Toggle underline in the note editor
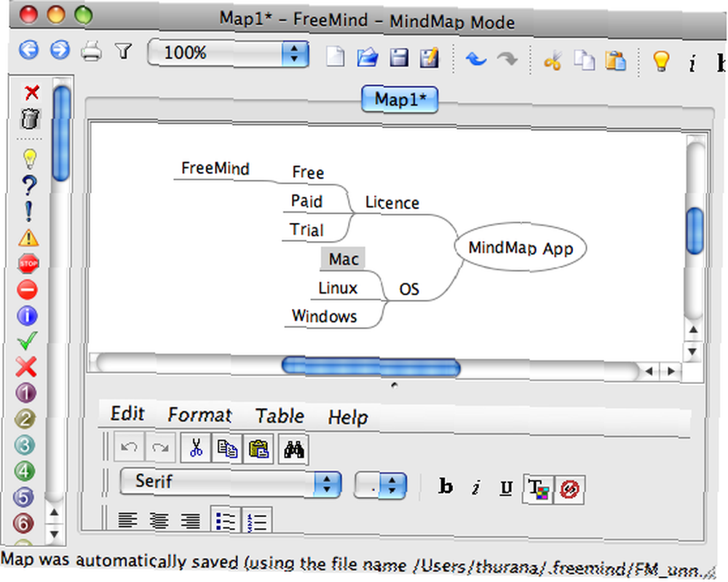Viewport: 728px width, 582px height. (x=506, y=488)
